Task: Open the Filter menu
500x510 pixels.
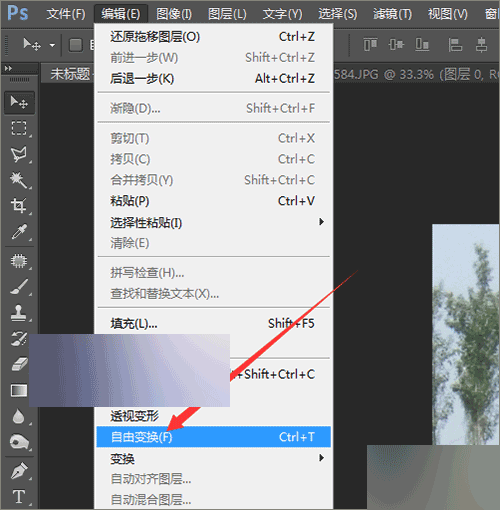Action: click(392, 14)
